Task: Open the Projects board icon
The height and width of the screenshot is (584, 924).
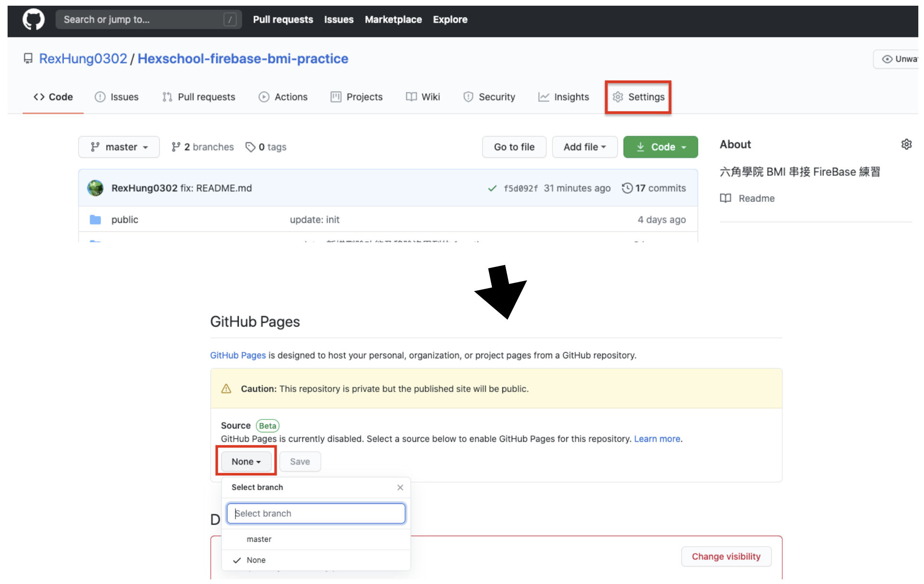Action: click(x=336, y=97)
